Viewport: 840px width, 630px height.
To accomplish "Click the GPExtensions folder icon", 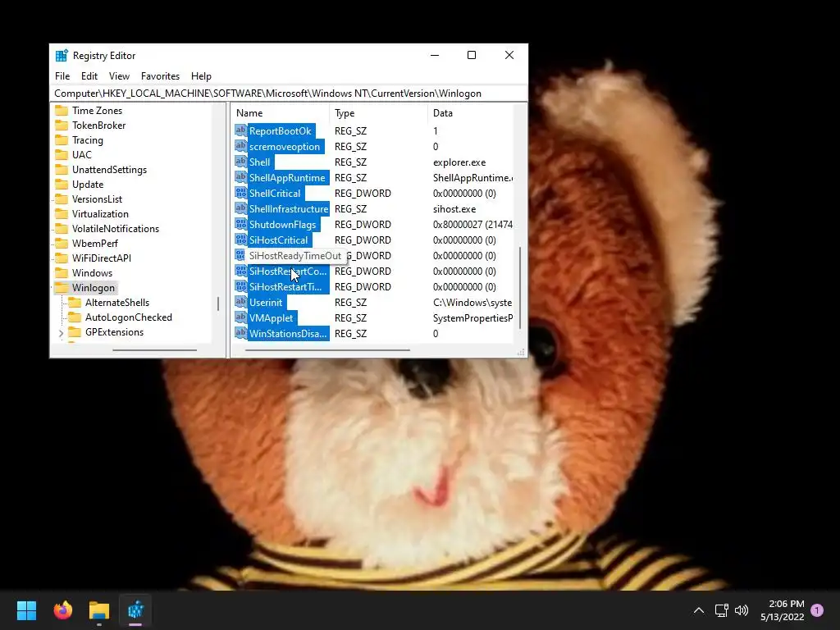I will 75,332.
